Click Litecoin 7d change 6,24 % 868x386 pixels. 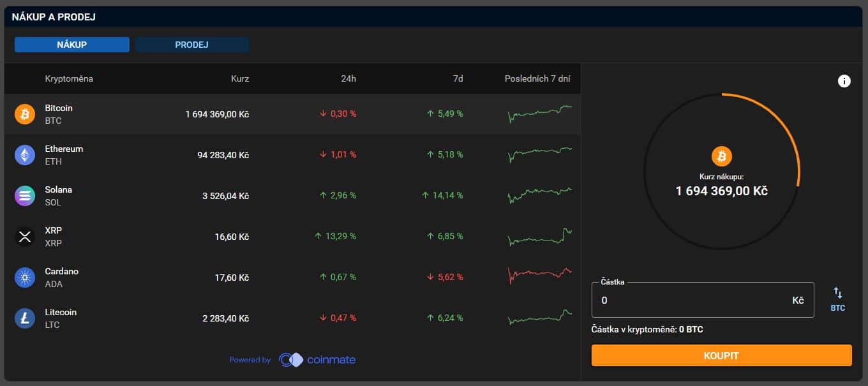(445, 318)
